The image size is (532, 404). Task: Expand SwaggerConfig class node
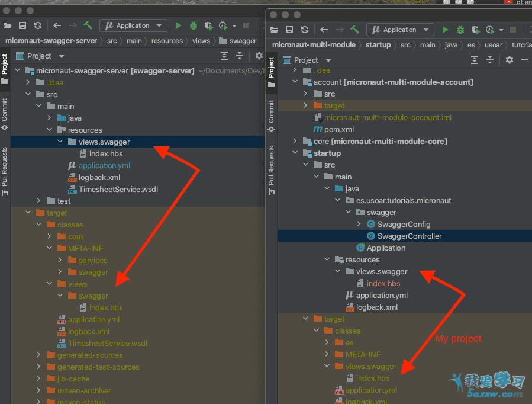(359, 224)
